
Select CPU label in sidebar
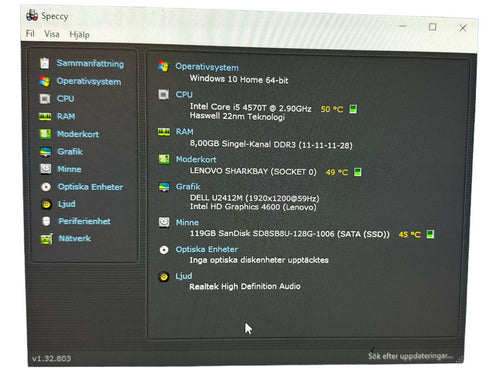pos(65,99)
